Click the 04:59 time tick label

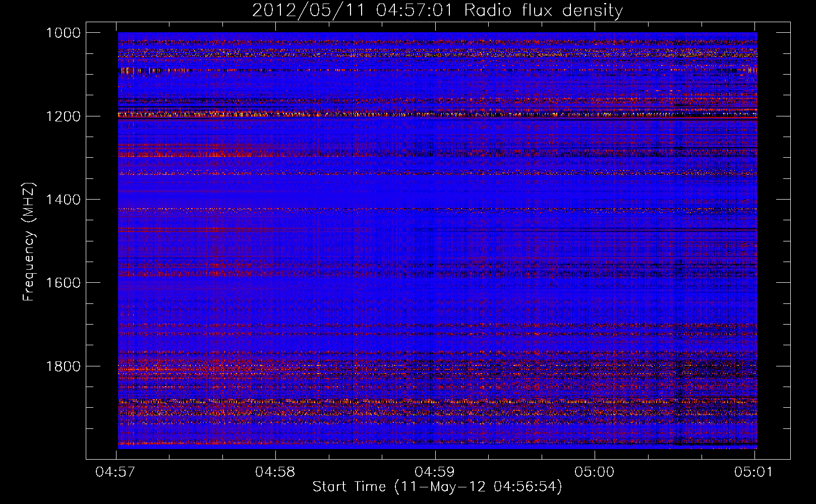click(x=435, y=472)
